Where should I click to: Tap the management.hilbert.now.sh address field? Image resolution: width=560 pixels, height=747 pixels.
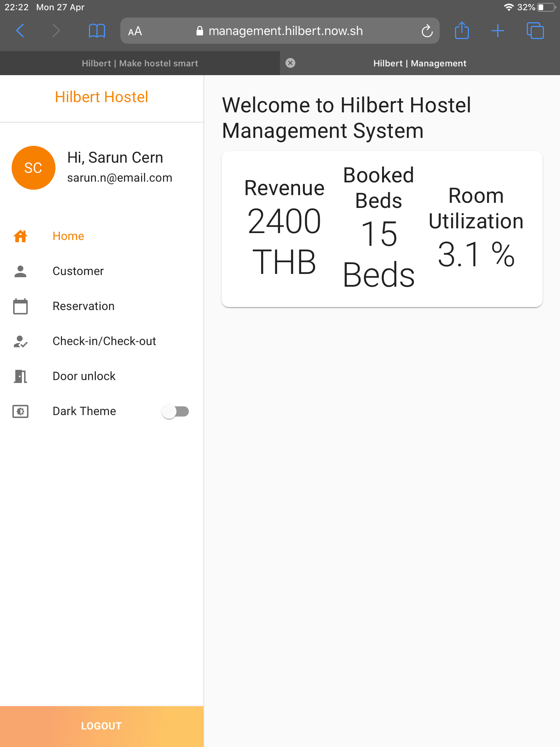(280, 31)
